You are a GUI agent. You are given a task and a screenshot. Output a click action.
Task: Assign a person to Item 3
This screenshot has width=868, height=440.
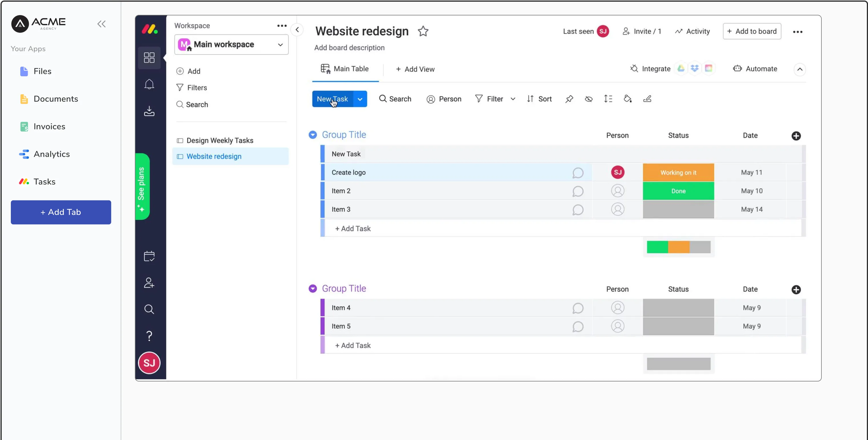coord(617,209)
